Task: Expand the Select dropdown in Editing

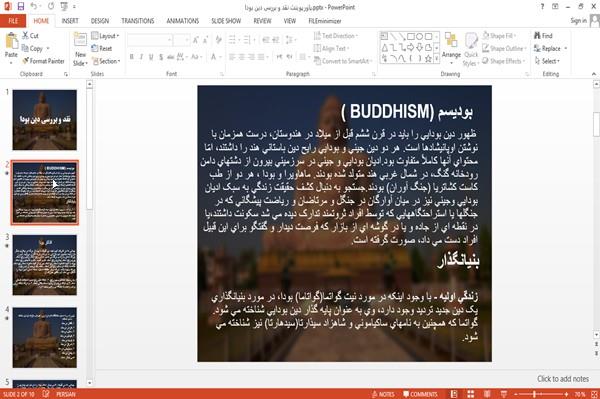Action: pos(548,61)
